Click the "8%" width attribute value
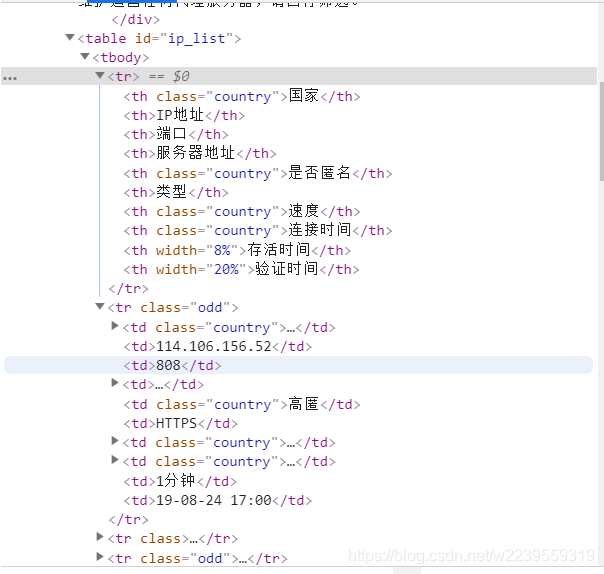 [x=222, y=250]
